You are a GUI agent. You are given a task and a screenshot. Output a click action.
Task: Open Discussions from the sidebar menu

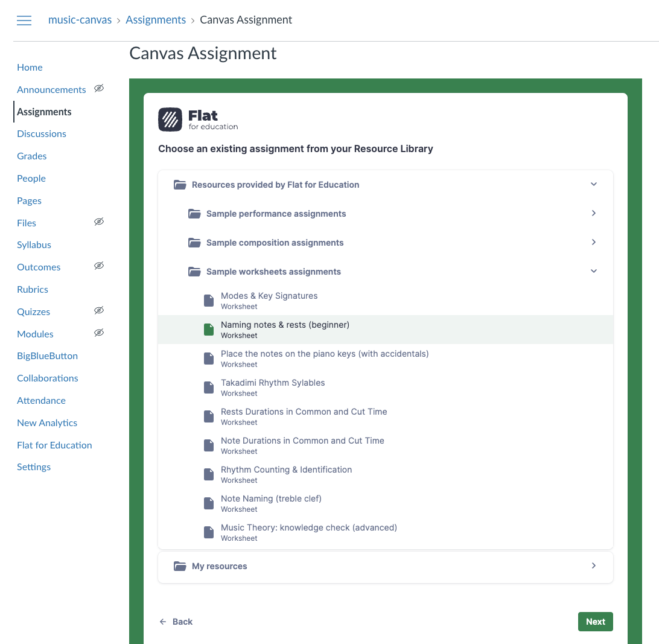[x=41, y=133]
